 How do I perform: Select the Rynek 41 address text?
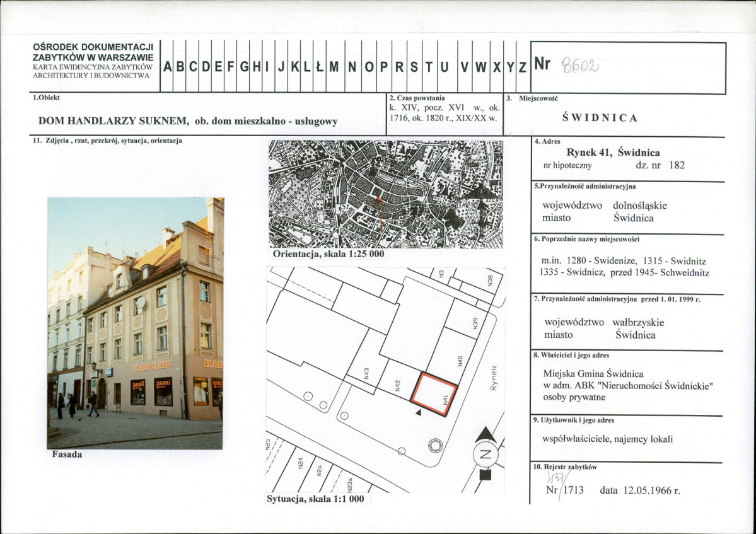point(614,152)
